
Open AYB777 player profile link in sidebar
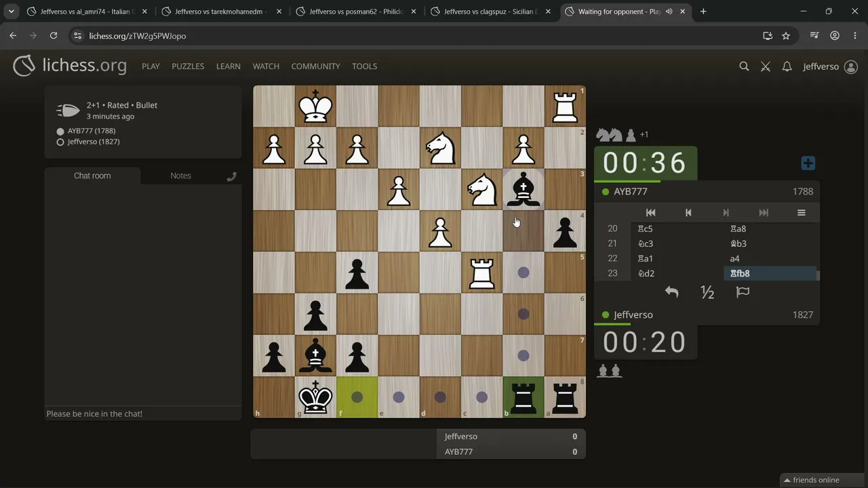point(91,131)
